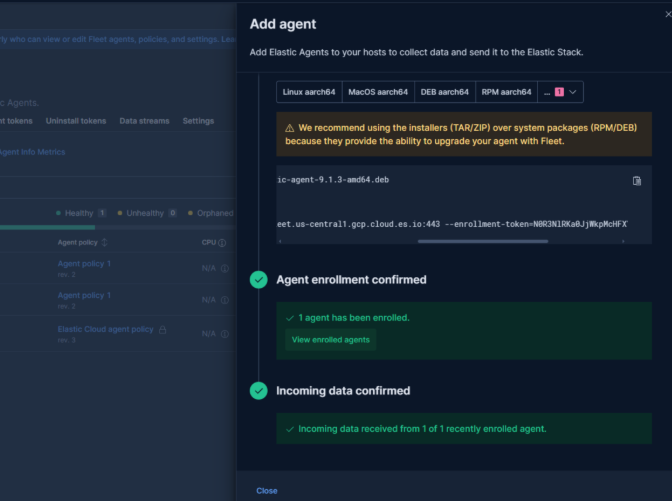Image resolution: width=672 pixels, height=501 pixels.
Task: Select the MacOS aarch64 platform option
Action: tap(377, 92)
